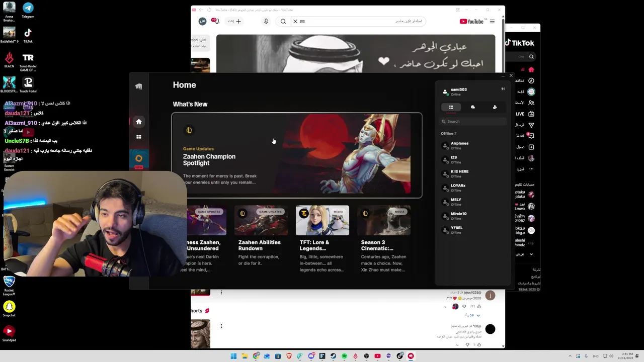Open the YouTube account avatar
This screenshot has width=644, height=362.
point(202,21)
